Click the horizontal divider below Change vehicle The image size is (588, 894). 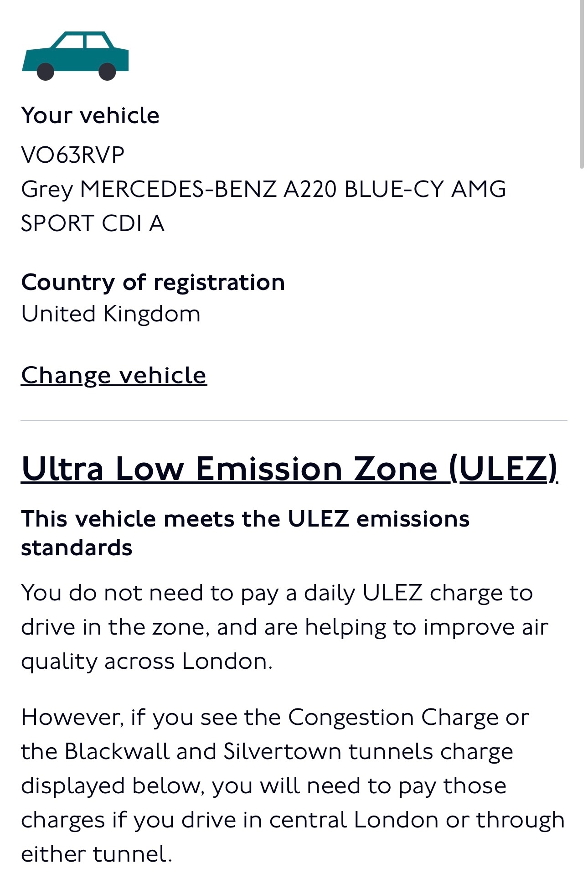(x=294, y=420)
